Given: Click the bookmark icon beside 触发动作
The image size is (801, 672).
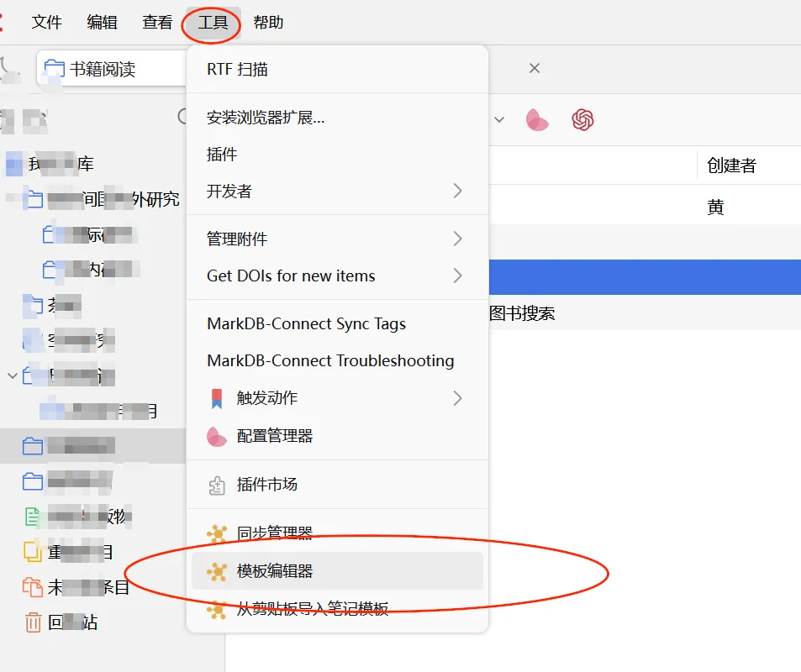Looking at the screenshot, I should tap(217, 398).
